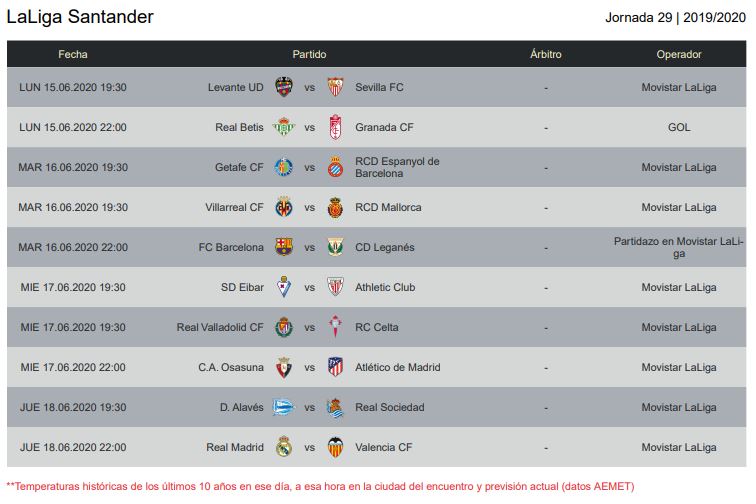Click the Real Betis club crest
This screenshot has height=504, width=756.
point(283,127)
